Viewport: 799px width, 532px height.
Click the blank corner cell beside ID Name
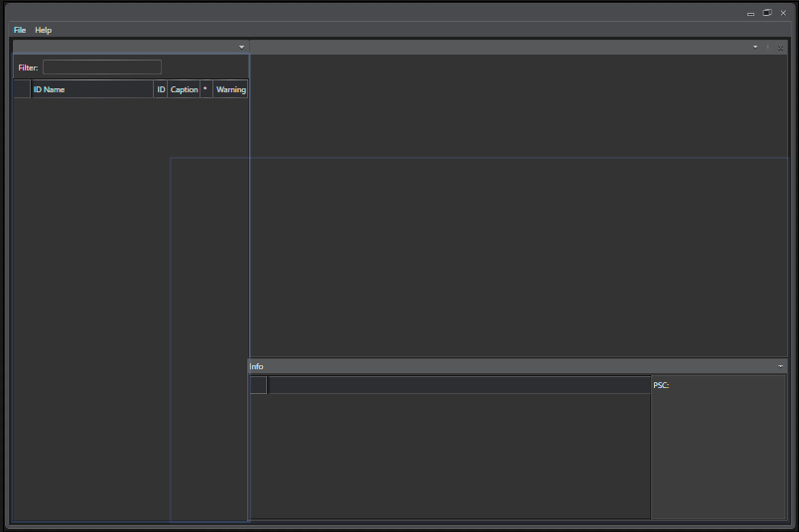point(22,89)
